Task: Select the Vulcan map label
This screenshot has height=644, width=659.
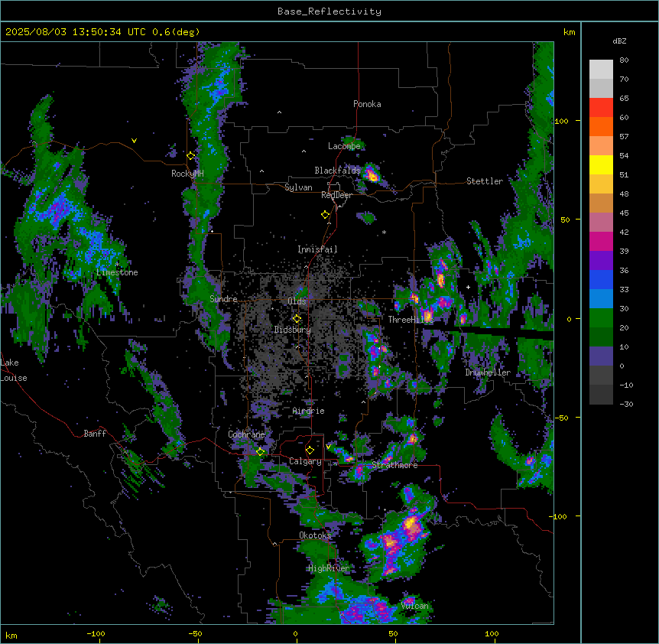Action: pos(415,606)
